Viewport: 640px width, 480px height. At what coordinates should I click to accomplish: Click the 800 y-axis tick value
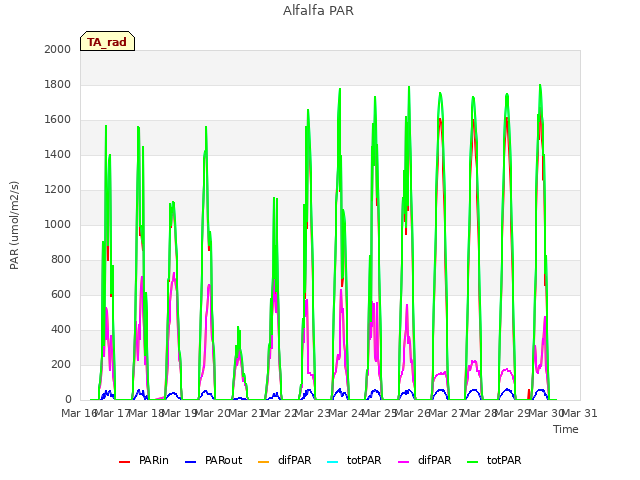coord(61,260)
